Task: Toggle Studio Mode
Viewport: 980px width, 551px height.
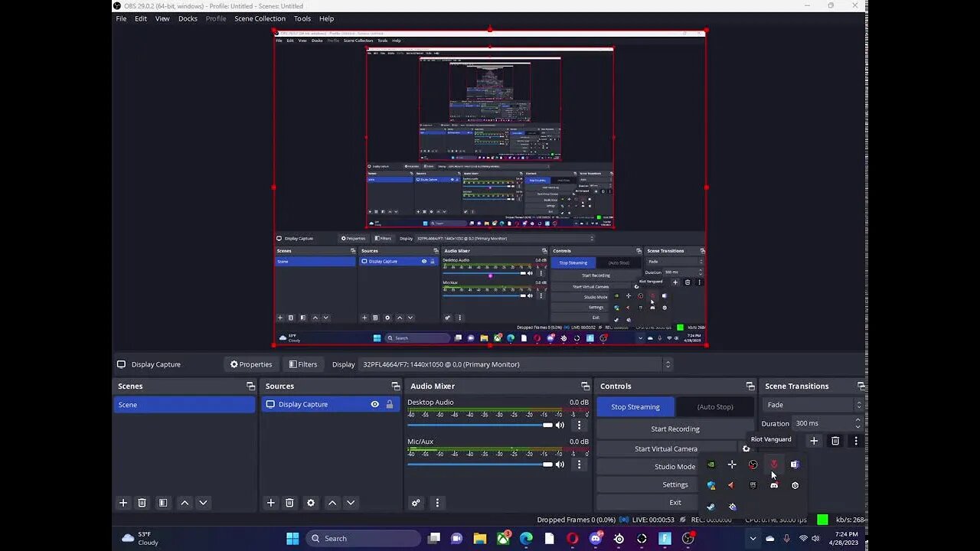Action: pos(674,467)
